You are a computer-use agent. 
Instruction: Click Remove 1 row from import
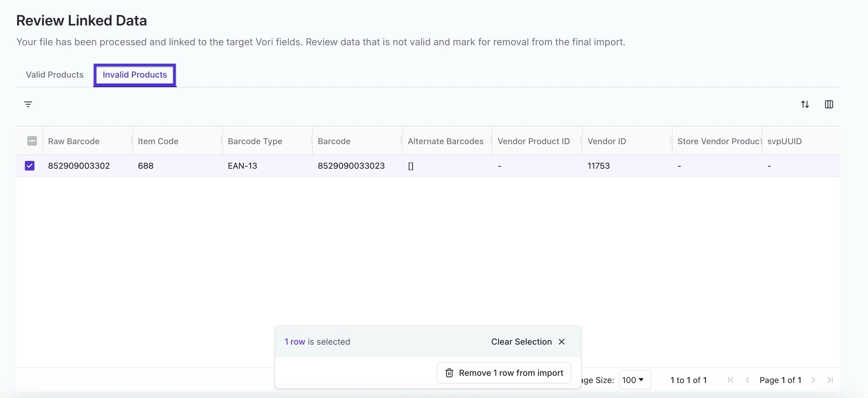point(504,373)
